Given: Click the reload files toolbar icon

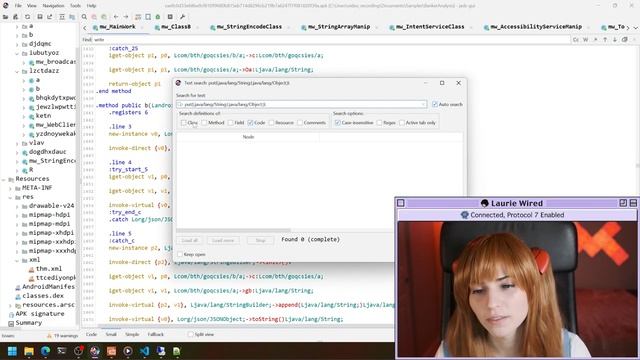Looking at the screenshot, I should click(27, 17).
